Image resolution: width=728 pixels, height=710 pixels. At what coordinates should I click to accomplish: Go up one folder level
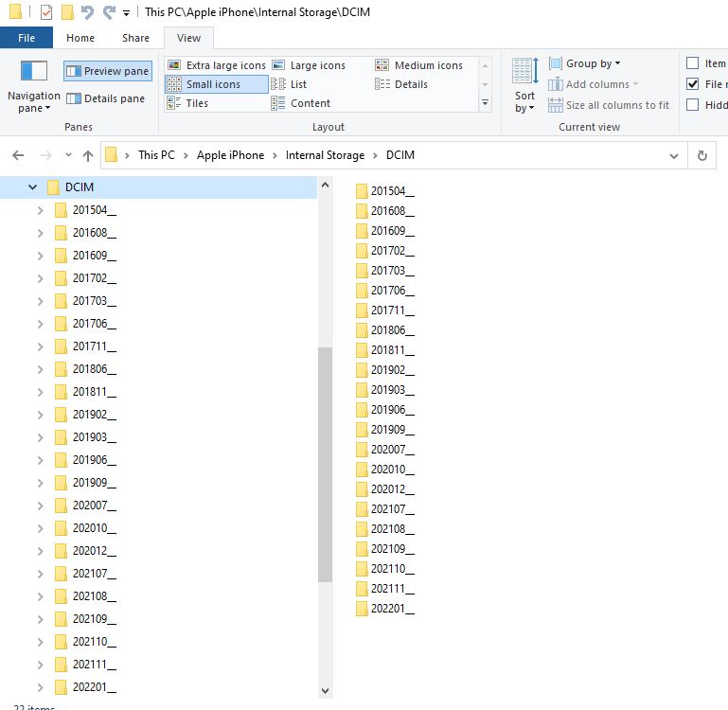pos(88,155)
